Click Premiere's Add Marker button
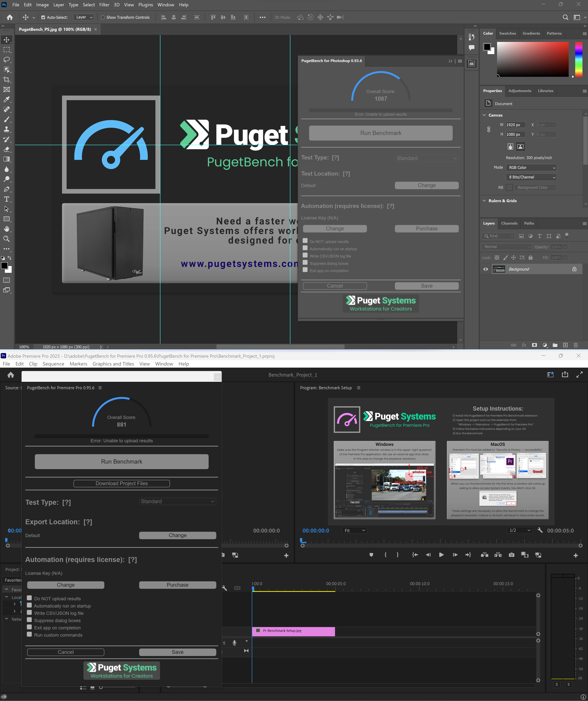 coord(371,555)
